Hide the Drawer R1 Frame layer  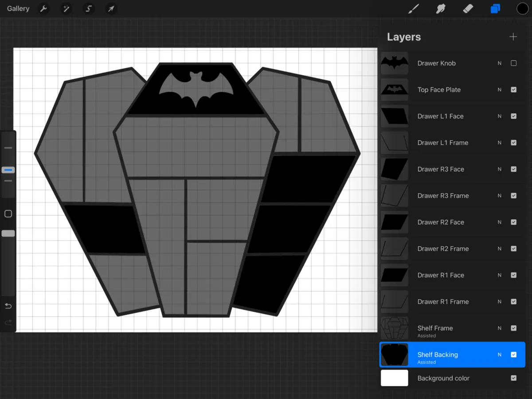tap(513, 302)
